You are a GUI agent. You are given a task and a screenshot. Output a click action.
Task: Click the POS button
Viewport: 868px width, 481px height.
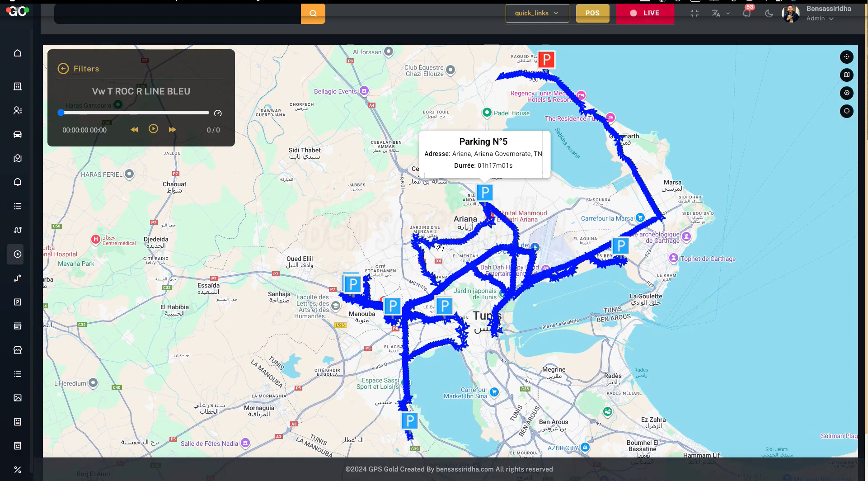[x=592, y=13]
